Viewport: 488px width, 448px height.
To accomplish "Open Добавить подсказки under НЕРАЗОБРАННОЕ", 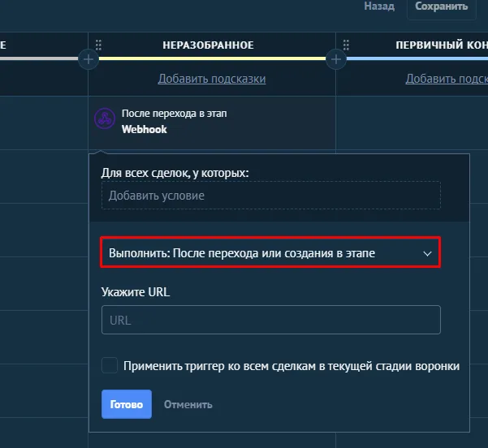I will tap(212, 79).
